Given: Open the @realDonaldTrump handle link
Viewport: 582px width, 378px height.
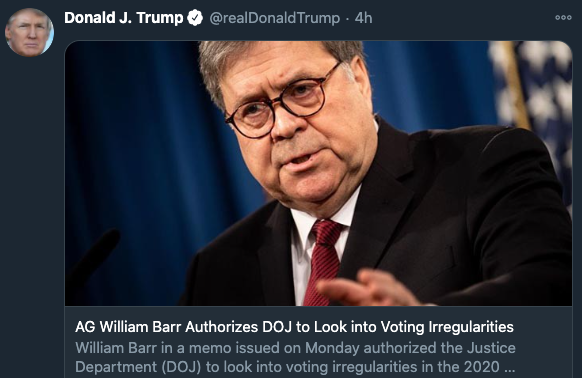Looking at the screenshot, I should point(275,18).
